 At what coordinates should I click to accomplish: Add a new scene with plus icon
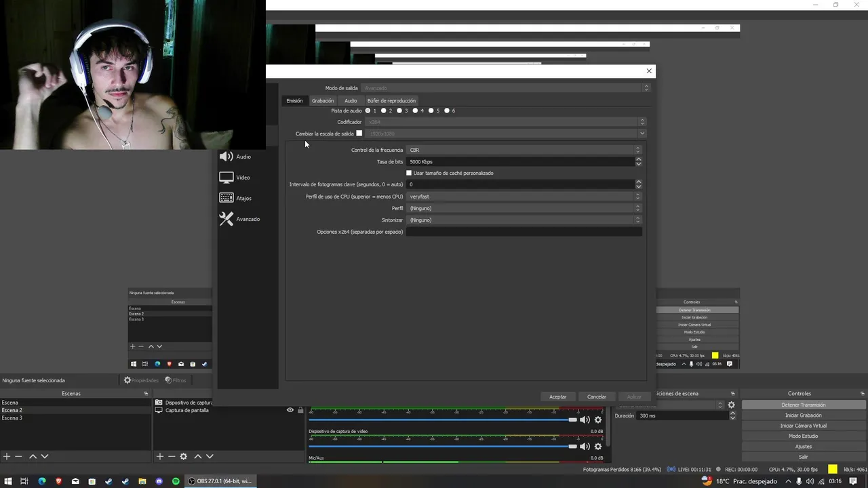pyautogui.click(x=7, y=457)
